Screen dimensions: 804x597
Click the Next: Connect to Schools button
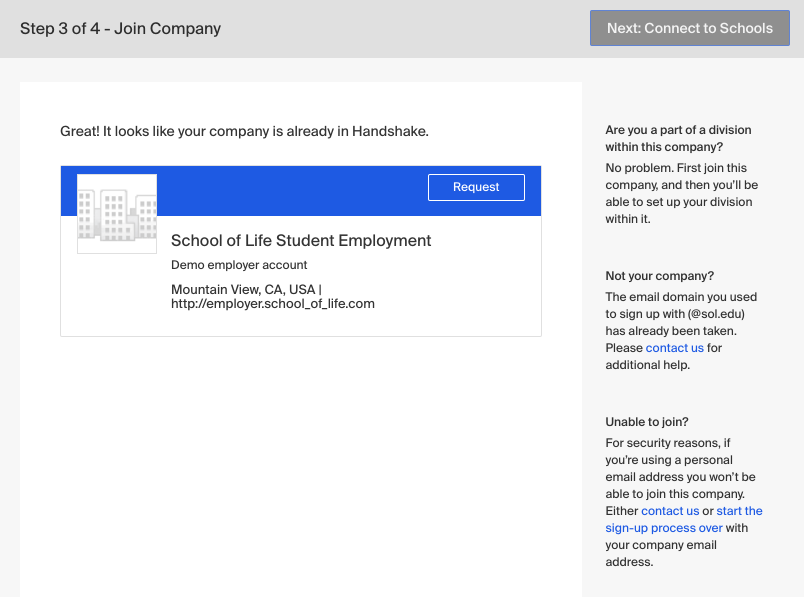click(x=690, y=28)
